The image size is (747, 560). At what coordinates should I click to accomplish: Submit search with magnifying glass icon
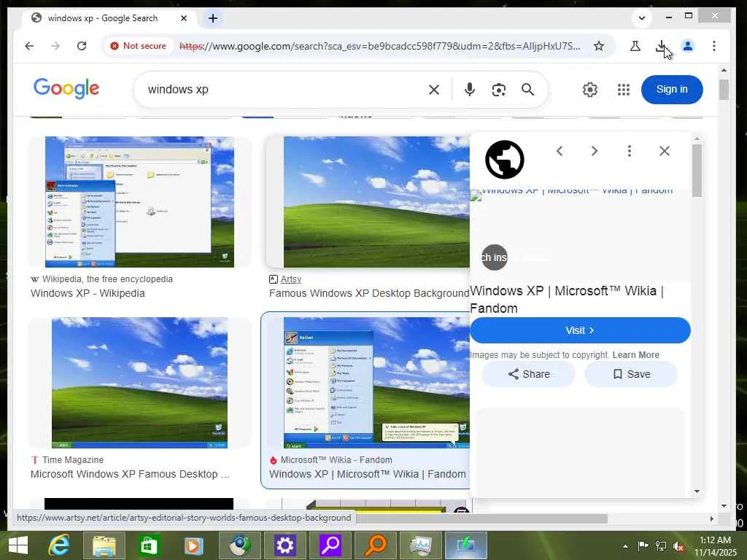(x=527, y=90)
